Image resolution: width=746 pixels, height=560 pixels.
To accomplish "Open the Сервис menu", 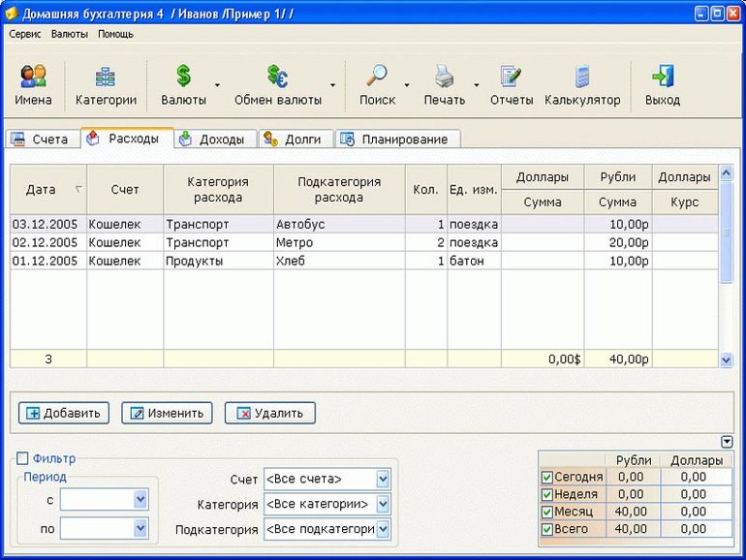I will (25, 34).
